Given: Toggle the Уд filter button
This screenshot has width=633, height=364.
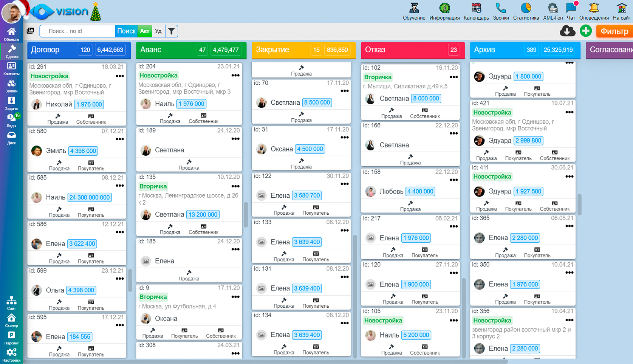Looking at the screenshot, I should (158, 31).
